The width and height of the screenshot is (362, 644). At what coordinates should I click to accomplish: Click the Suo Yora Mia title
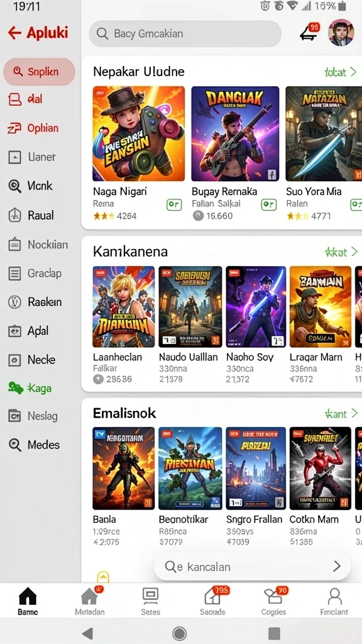pyautogui.click(x=314, y=191)
